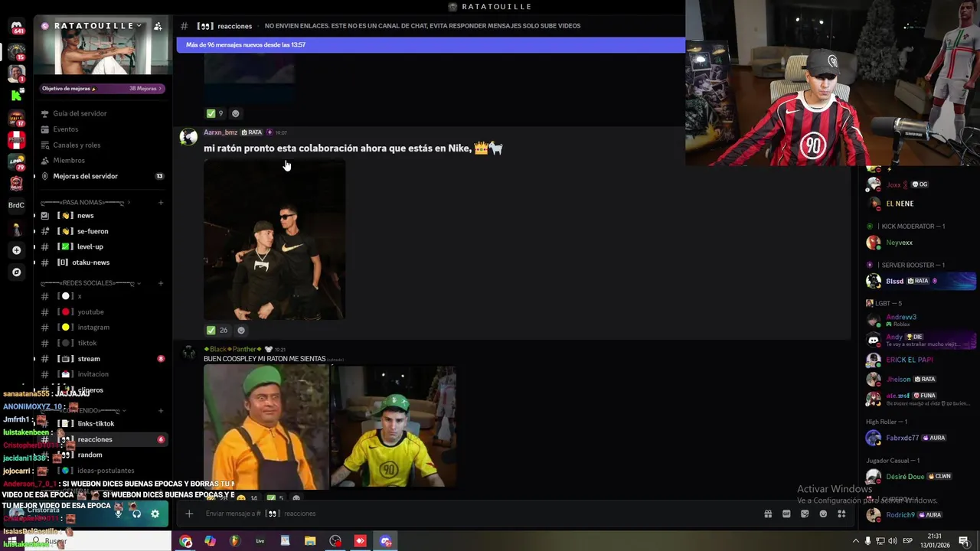Add channel to CONTENIDO category

161,410
